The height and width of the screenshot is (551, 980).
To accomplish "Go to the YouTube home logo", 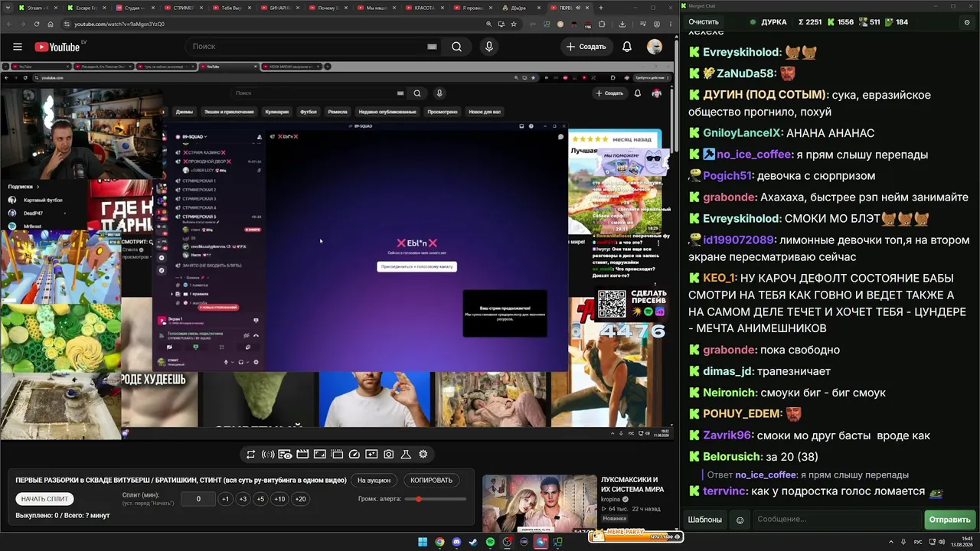I will click(x=57, y=47).
